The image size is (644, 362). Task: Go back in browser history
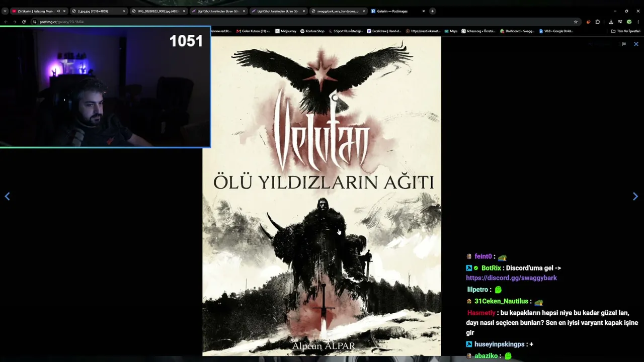(6, 22)
